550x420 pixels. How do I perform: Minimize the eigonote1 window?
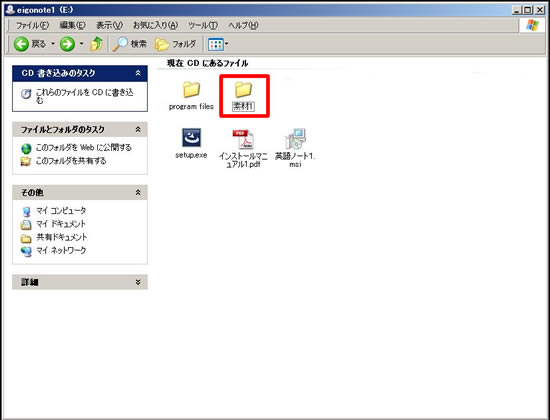pos(517,10)
